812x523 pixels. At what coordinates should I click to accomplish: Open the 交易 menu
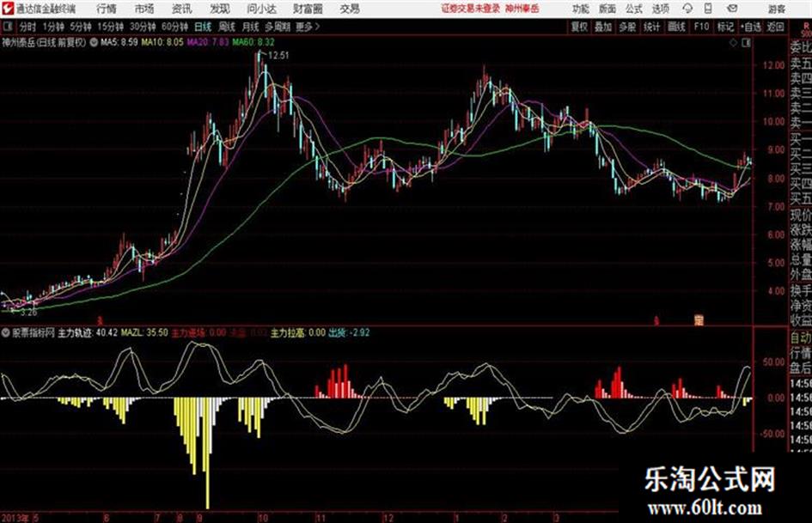coord(350,9)
